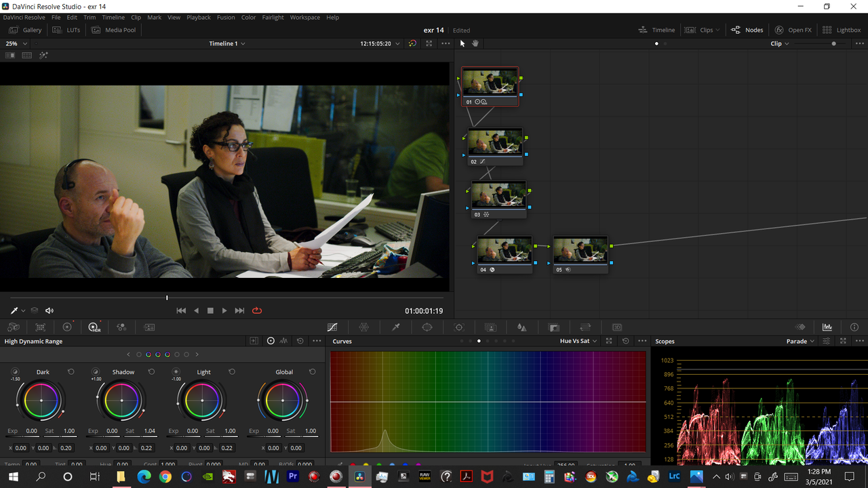Toggle loop playback
868x488 pixels.
(257, 310)
